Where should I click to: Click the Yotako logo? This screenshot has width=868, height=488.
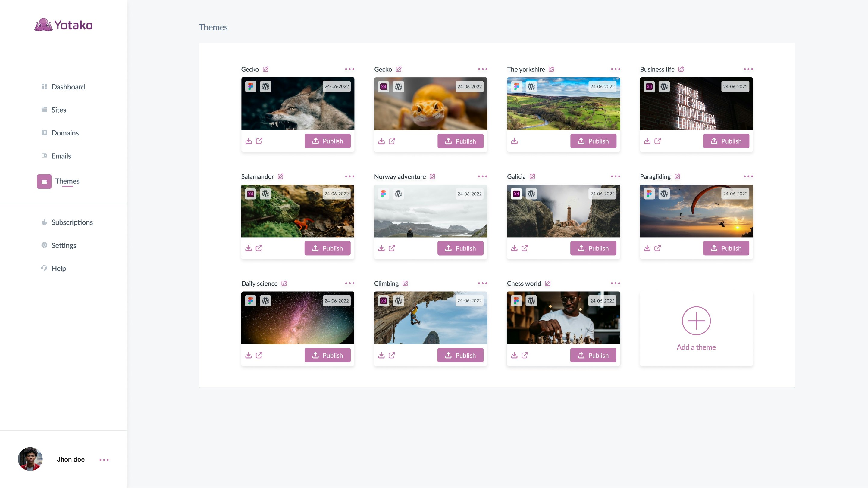pyautogui.click(x=63, y=25)
